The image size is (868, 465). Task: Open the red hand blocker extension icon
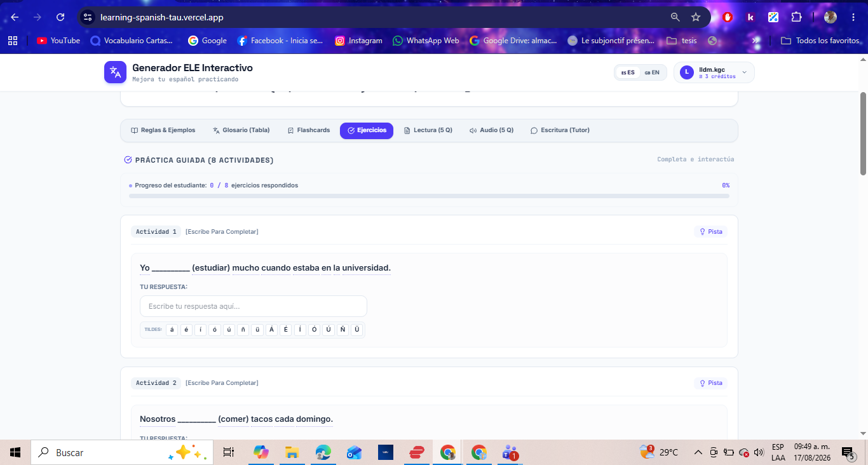(728, 17)
